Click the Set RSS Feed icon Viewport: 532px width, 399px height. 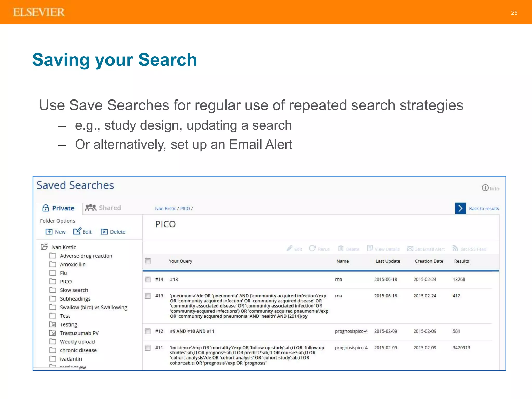(455, 248)
